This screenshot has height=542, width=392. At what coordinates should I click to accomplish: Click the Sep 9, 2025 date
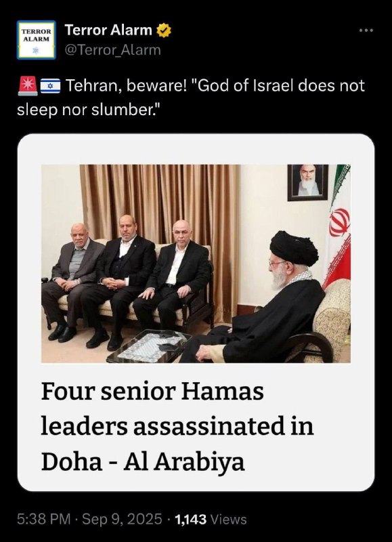(x=122, y=519)
